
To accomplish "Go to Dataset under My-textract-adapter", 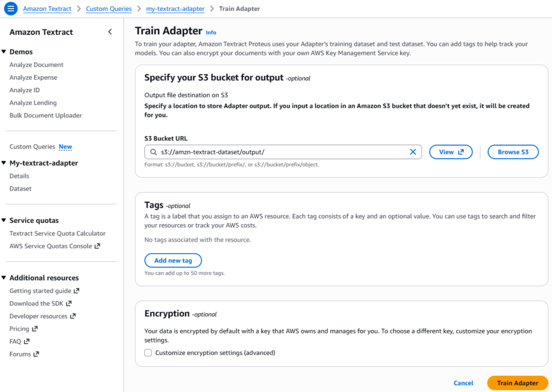I will (20, 189).
